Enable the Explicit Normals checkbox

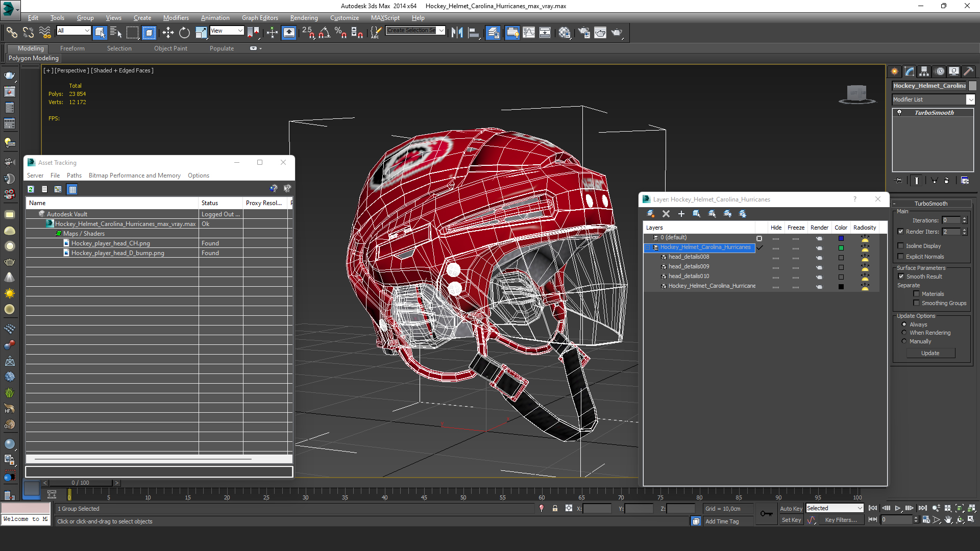coord(900,257)
